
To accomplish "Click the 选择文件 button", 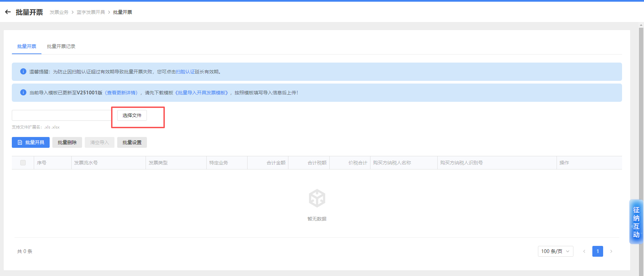I will pos(132,115).
